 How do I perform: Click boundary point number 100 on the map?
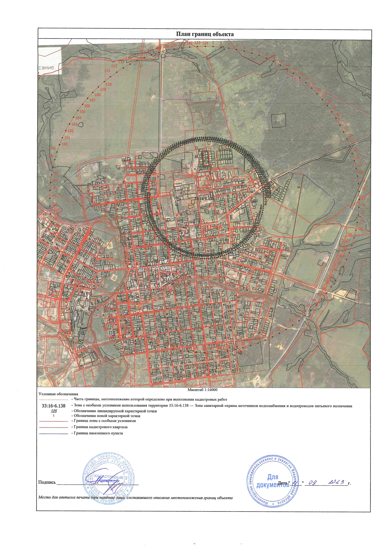64,144
